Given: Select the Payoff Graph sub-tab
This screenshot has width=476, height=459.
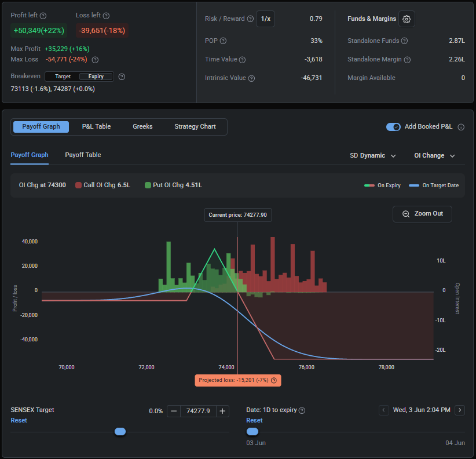Looking at the screenshot, I should tap(30, 155).
